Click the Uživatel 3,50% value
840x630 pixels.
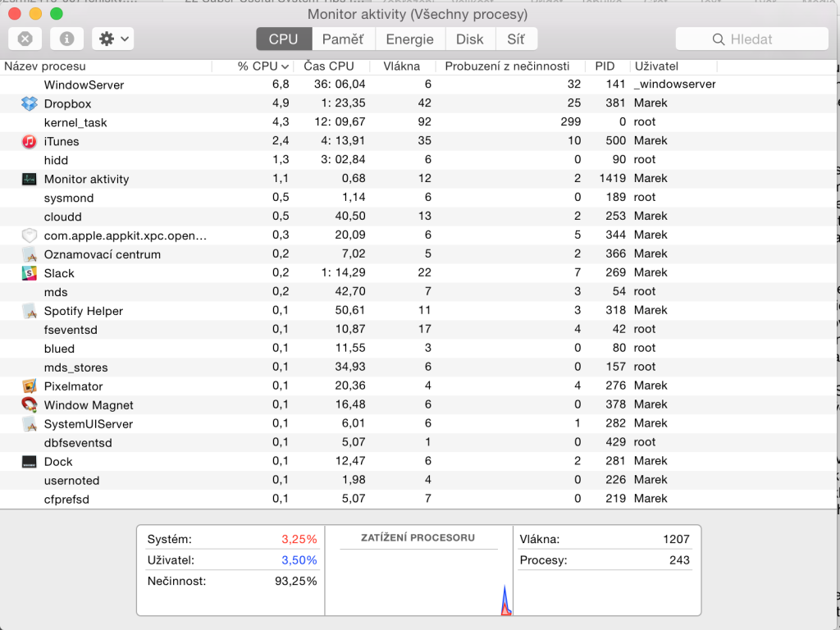[x=299, y=560]
